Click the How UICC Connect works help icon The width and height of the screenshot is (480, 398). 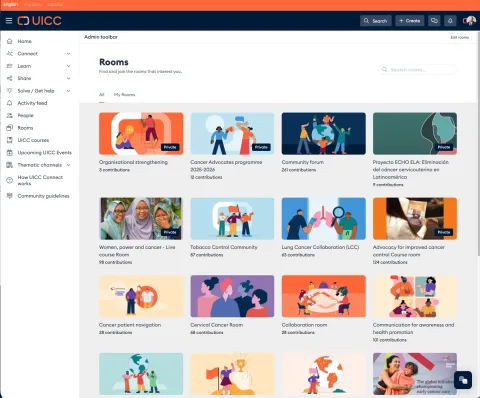[x=10, y=180]
